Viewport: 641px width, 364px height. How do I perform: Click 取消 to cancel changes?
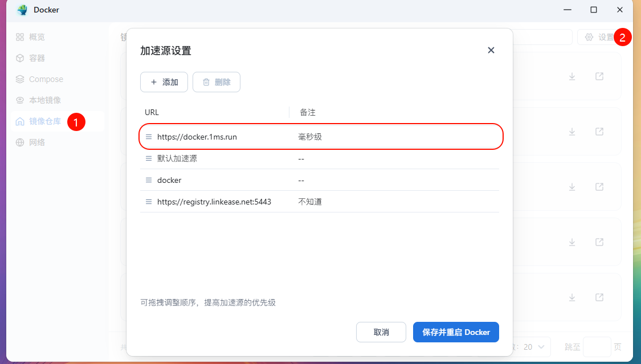[x=381, y=332]
